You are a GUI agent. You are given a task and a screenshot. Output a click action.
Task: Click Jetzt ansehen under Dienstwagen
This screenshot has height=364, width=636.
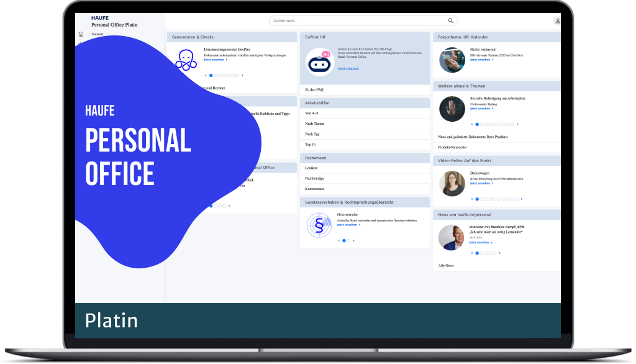click(x=481, y=183)
